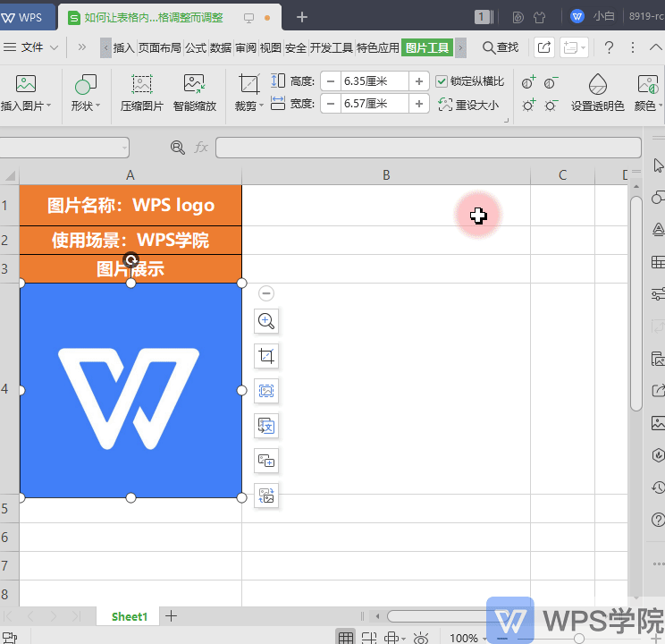Viewport: 665px width, 644px height.
Task: Select the Sheet1 tab
Action: click(129, 616)
